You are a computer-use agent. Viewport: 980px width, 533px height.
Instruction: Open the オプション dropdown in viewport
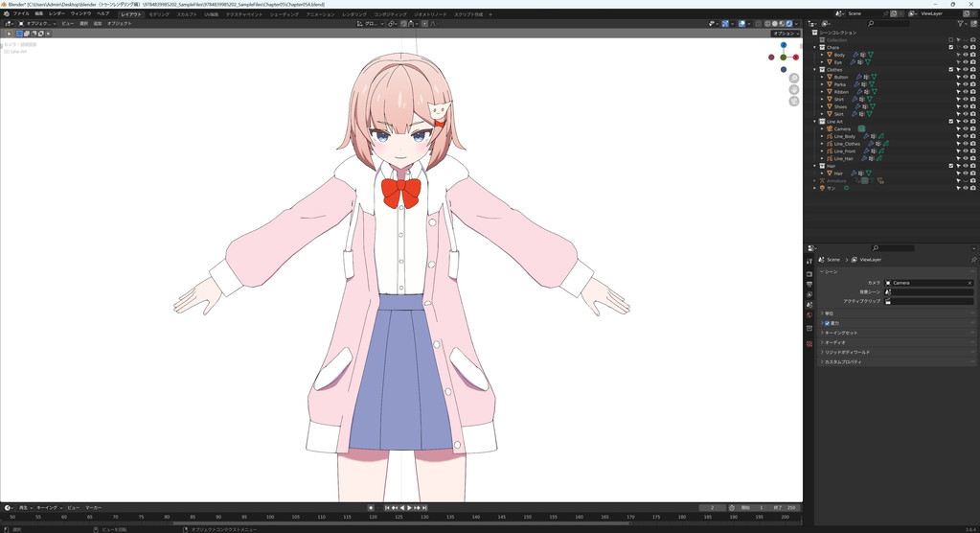[x=785, y=34]
